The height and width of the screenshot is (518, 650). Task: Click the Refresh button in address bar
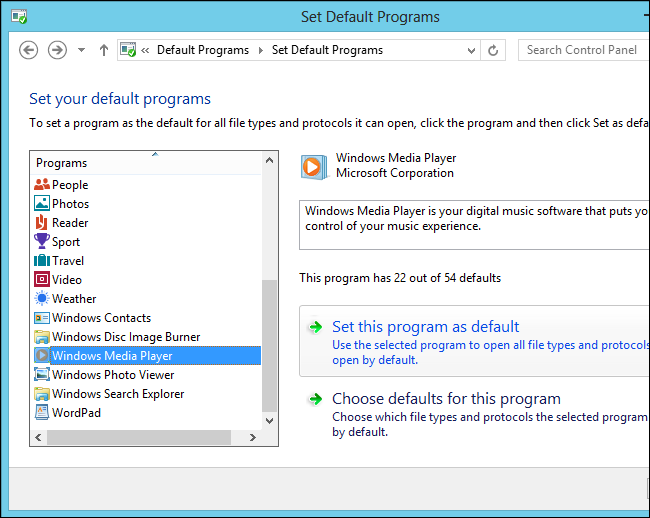pos(493,50)
